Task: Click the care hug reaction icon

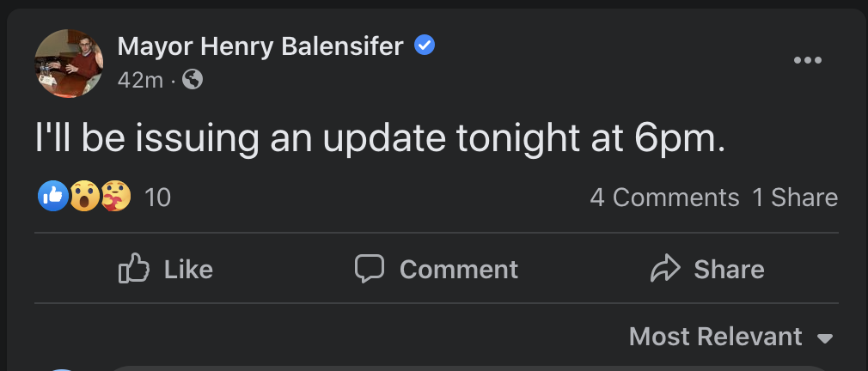Action: pyautogui.click(x=115, y=197)
